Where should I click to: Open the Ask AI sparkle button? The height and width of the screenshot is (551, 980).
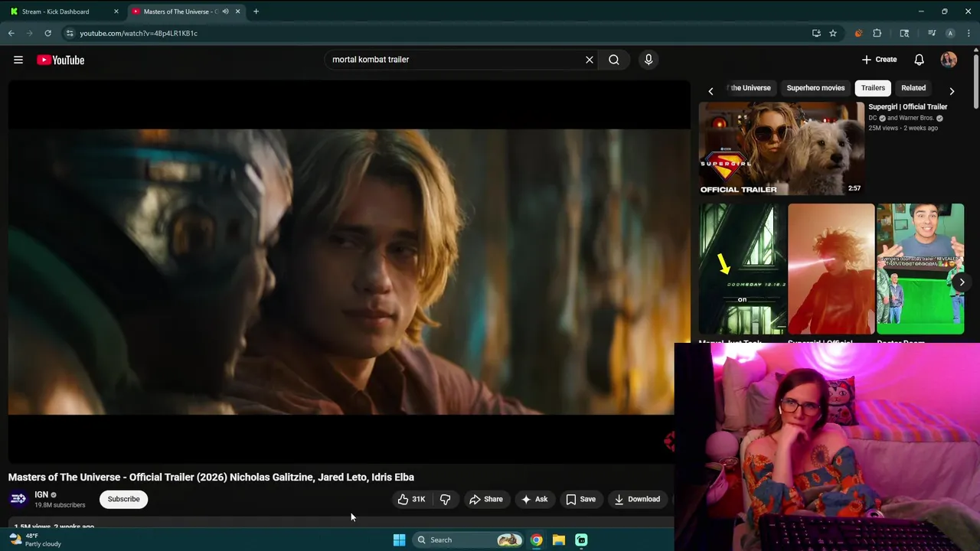click(534, 499)
